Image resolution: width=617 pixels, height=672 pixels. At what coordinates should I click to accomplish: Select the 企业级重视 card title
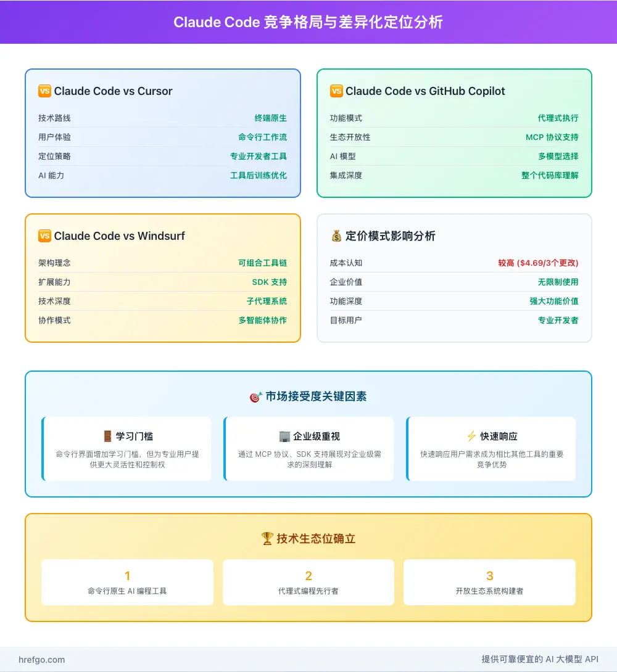tap(317, 436)
